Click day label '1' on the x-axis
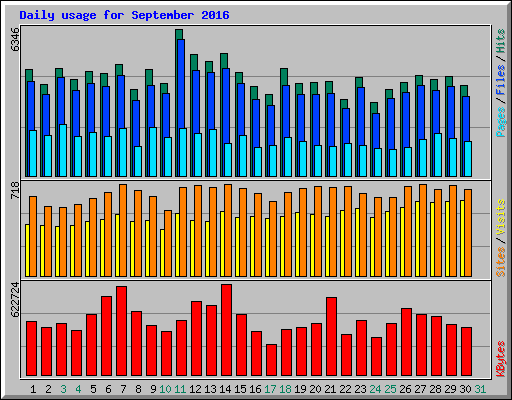 [33, 389]
